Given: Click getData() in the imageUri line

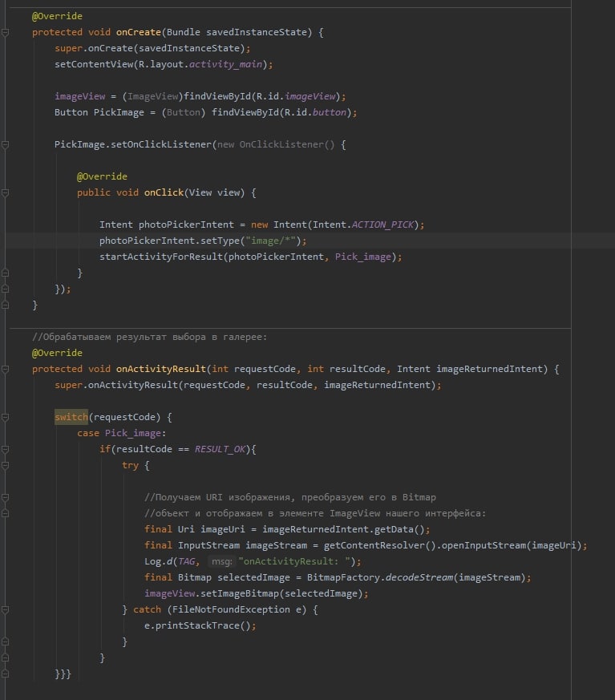Looking at the screenshot, I should pyautogui.click(x=399, y=529).
